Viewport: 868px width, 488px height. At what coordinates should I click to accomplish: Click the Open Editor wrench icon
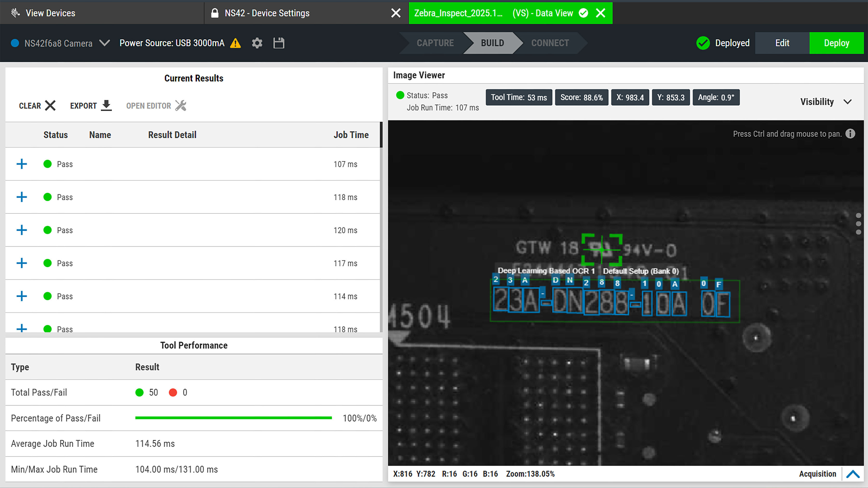(181, 106)
